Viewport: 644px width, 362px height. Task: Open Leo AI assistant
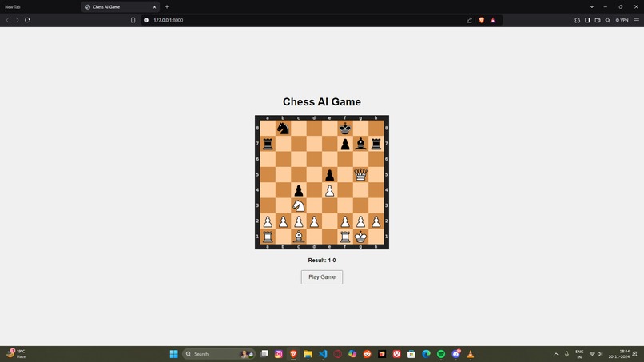coord(607,20)
